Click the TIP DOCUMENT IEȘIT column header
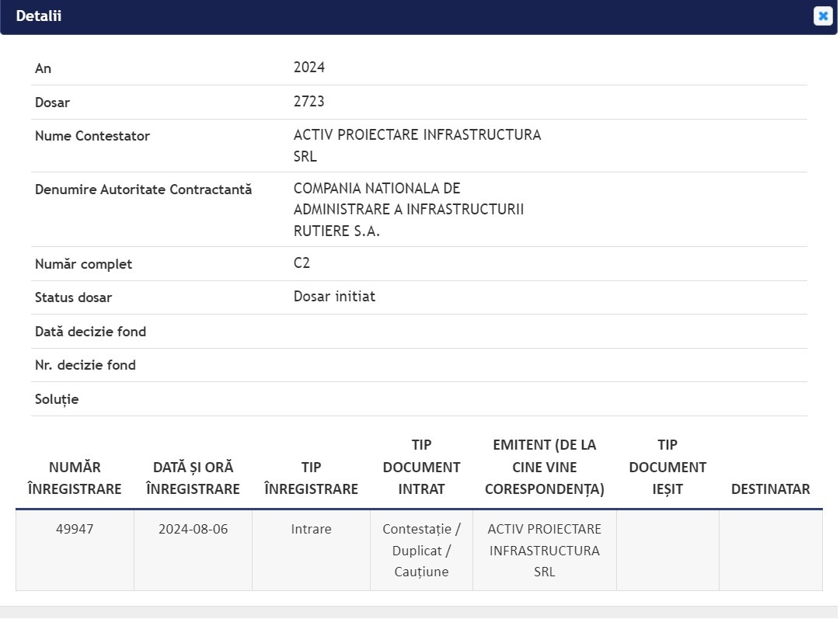Viewport: 840px width, 619px height. point(667,467)
